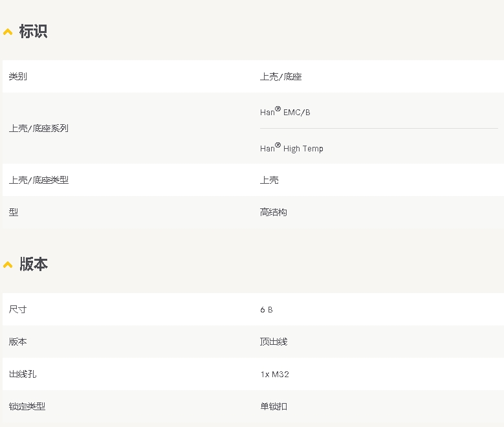Click the 标识 section heading

tap(34, 31)
